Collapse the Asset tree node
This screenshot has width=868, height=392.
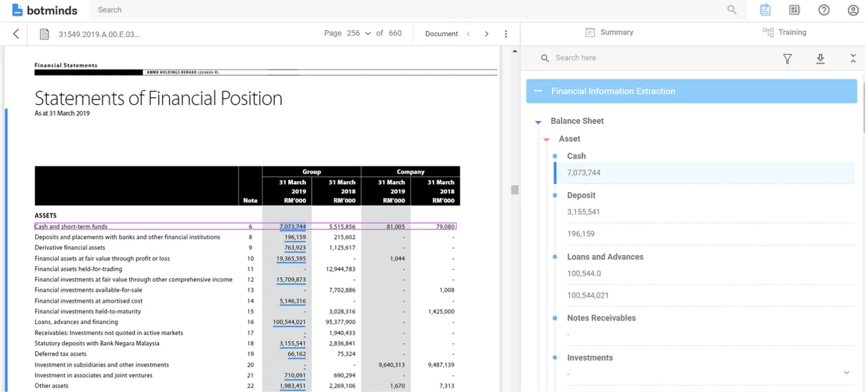(546, 140)
